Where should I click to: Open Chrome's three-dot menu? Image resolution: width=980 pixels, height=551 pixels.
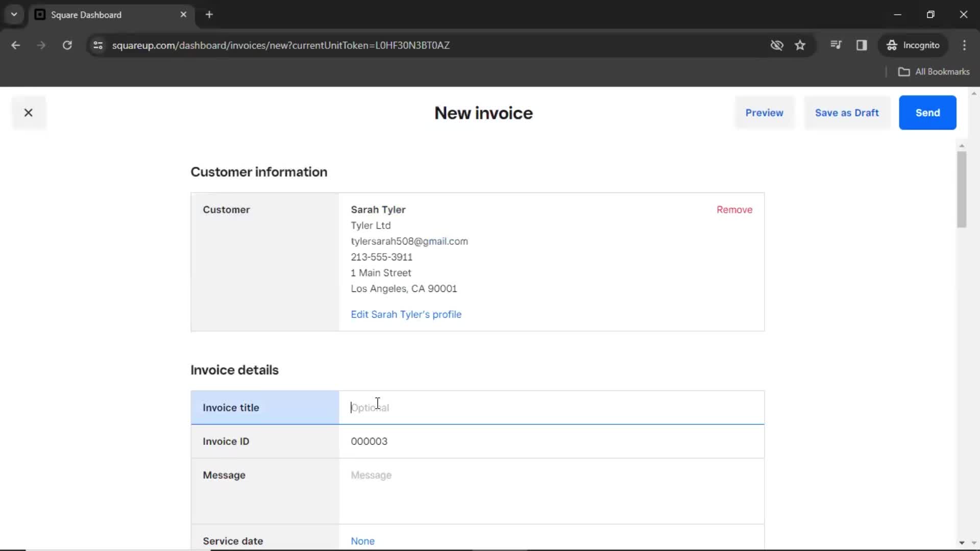click(x=964, y=45)
